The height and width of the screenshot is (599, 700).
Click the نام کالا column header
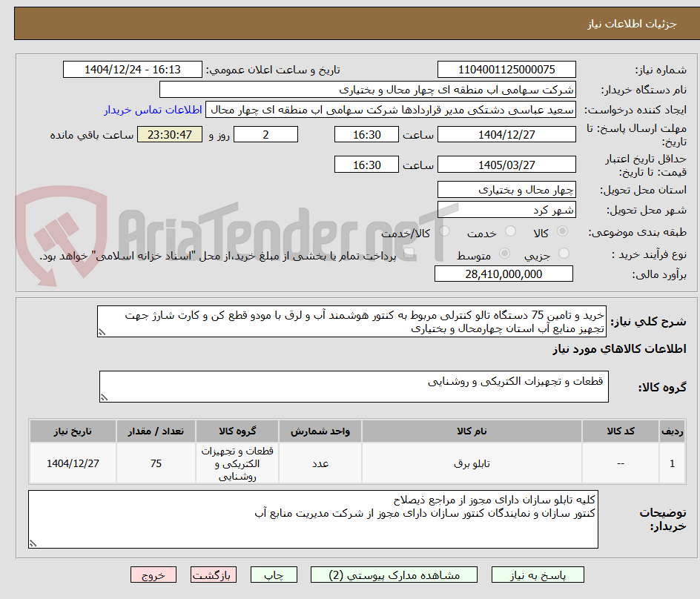[472, 431]
